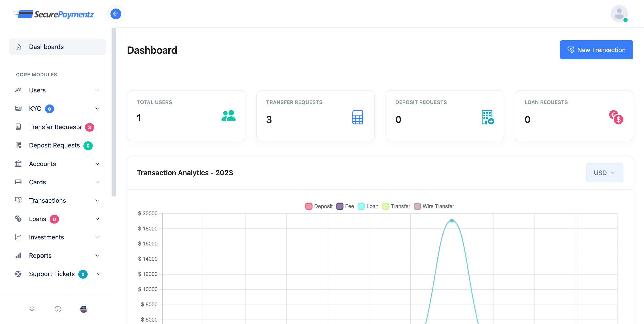The width and height of the screenshot is (644, 324).
Task: Click the chart peak data point
Action: (452, 220)
